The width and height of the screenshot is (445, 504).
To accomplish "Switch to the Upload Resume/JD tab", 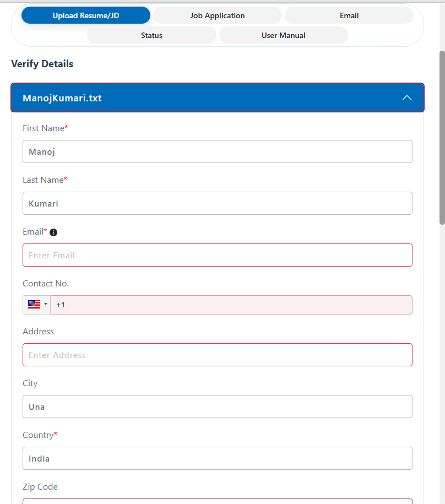I will (x=86, y=15).
